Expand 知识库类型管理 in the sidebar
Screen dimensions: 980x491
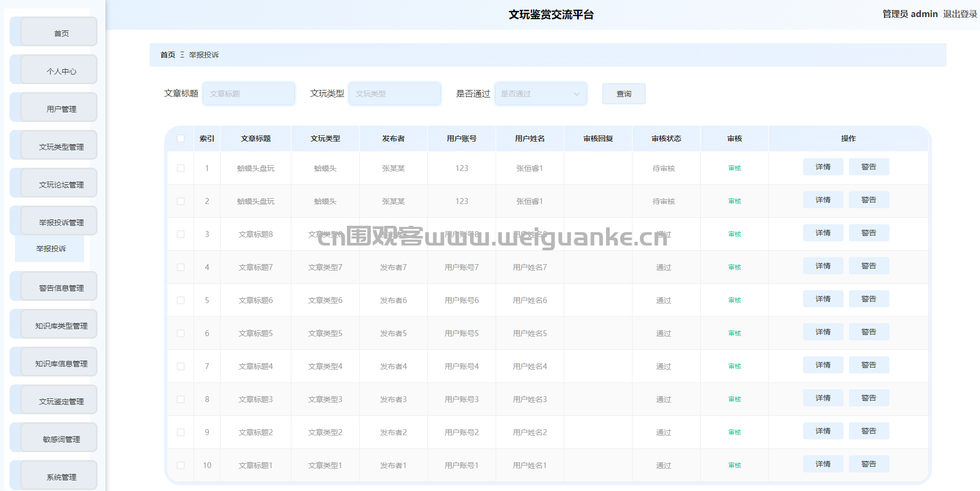61,325
